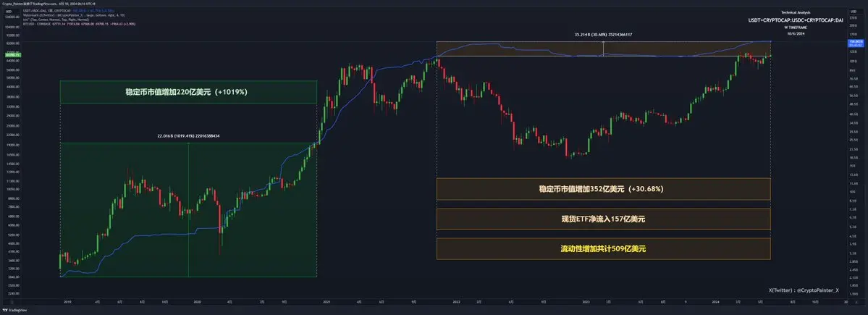Select the green +1019% stablecoin text box

pos(188,92)
